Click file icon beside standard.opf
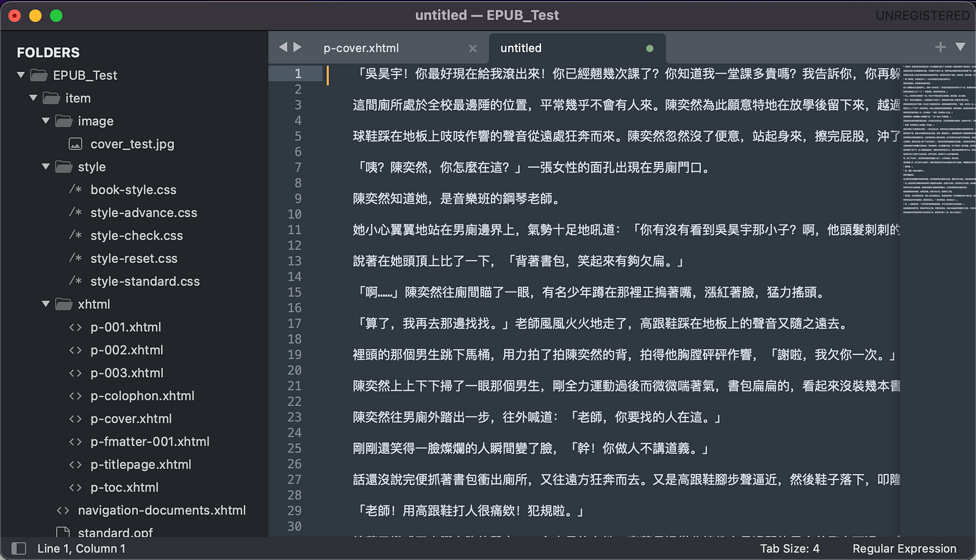The width and height of the screenshot is (976, 560). (63, 532)
